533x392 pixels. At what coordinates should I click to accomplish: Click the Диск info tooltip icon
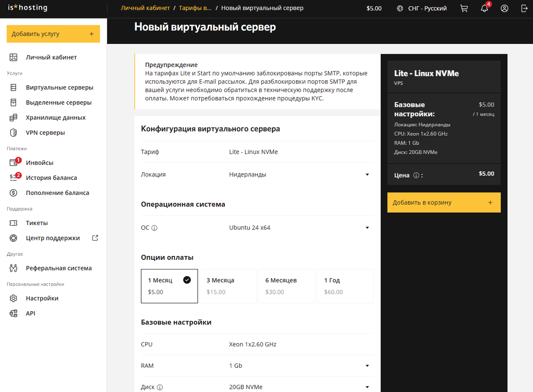tap(160, 387)
